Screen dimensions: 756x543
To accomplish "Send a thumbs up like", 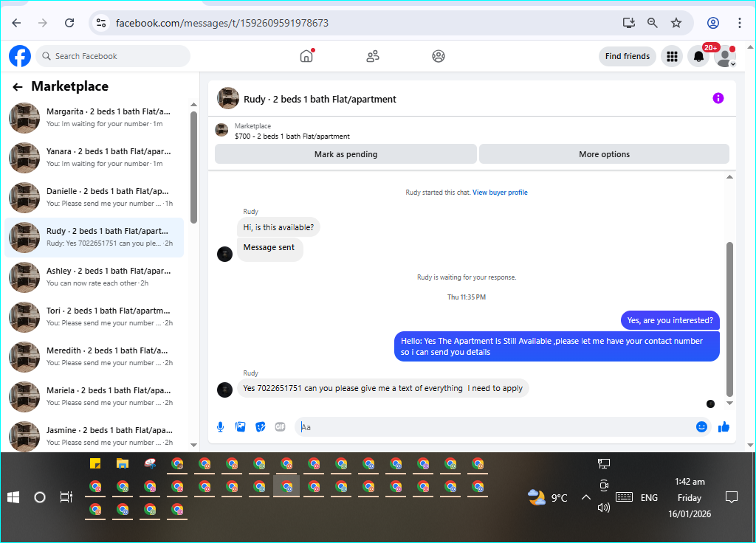I will [724, 427].
